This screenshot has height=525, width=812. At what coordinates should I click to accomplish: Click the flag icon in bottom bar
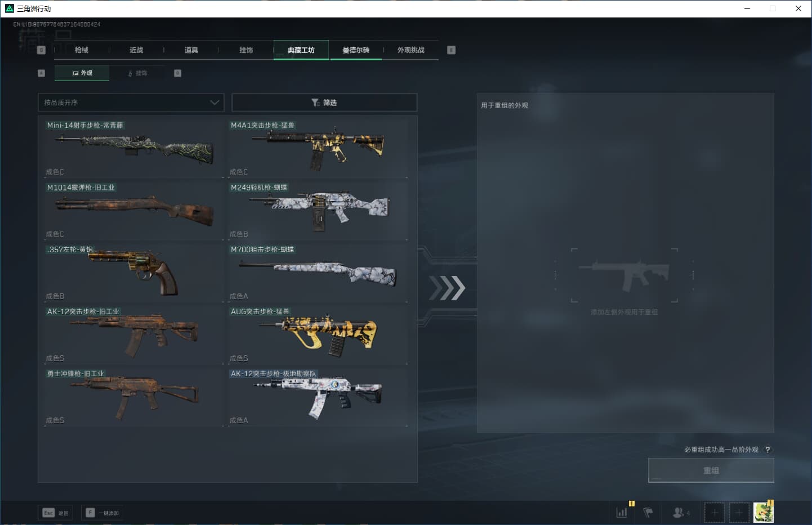[648, 513]
